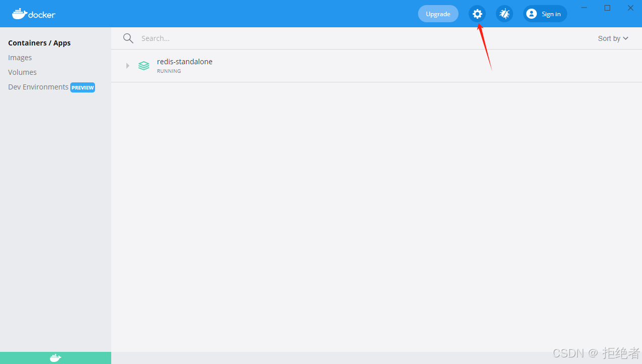
Task: Open the troubleshoot bug icon
Action: [505, 14]
